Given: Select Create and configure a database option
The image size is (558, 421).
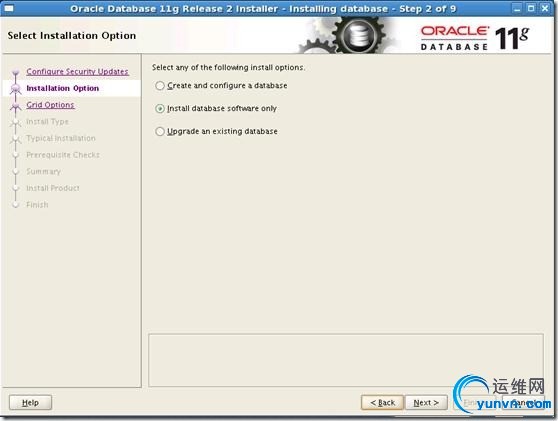Looking at the screenshot, I should point(221,86).
